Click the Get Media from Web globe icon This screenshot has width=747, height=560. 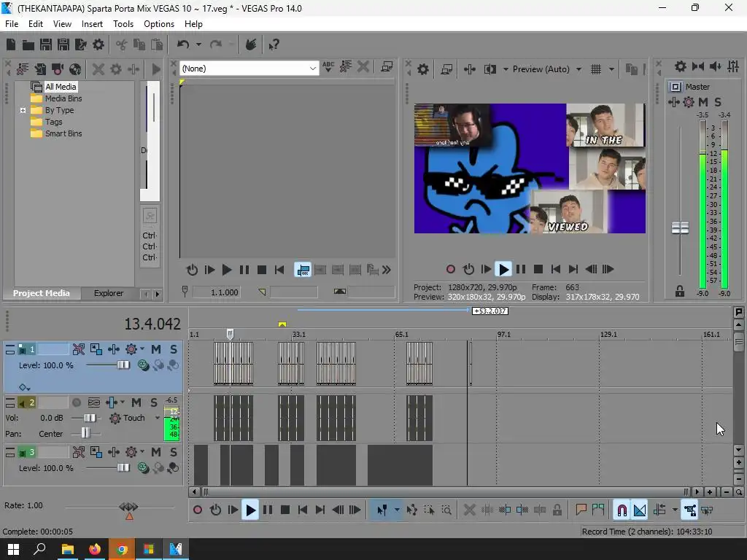(x=75, y=69)
